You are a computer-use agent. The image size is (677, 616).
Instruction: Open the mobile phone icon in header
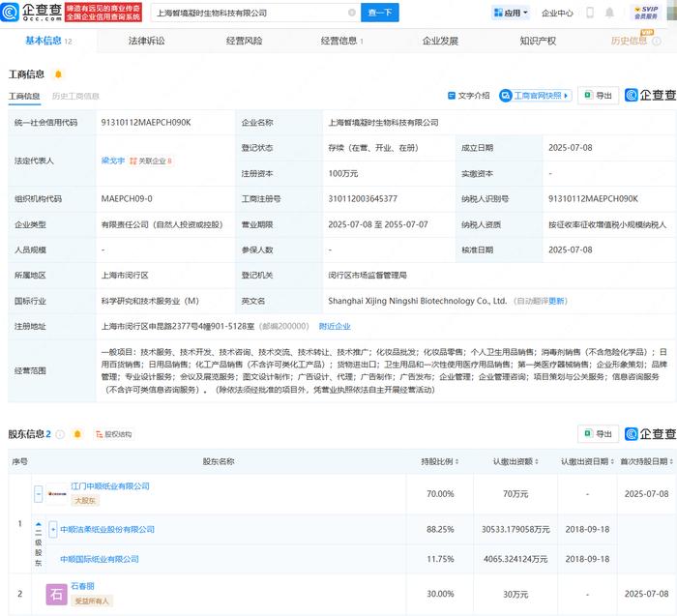pos(590,13)
